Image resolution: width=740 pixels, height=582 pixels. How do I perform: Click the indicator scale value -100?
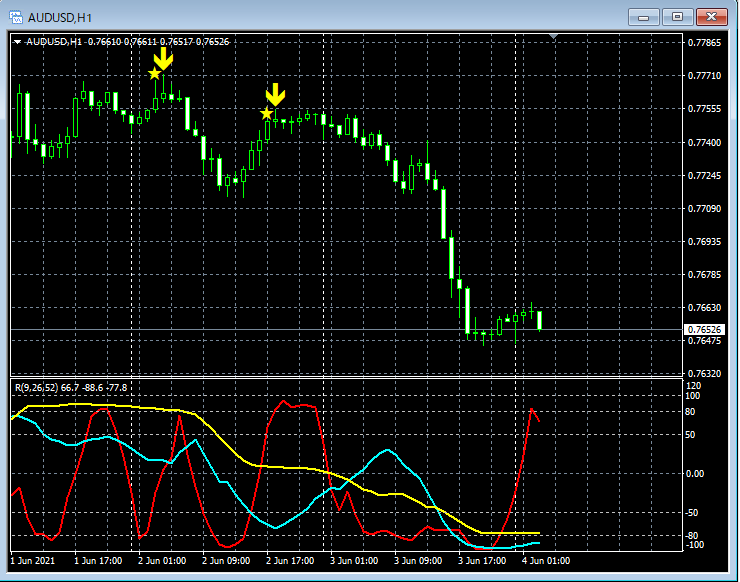694,545
